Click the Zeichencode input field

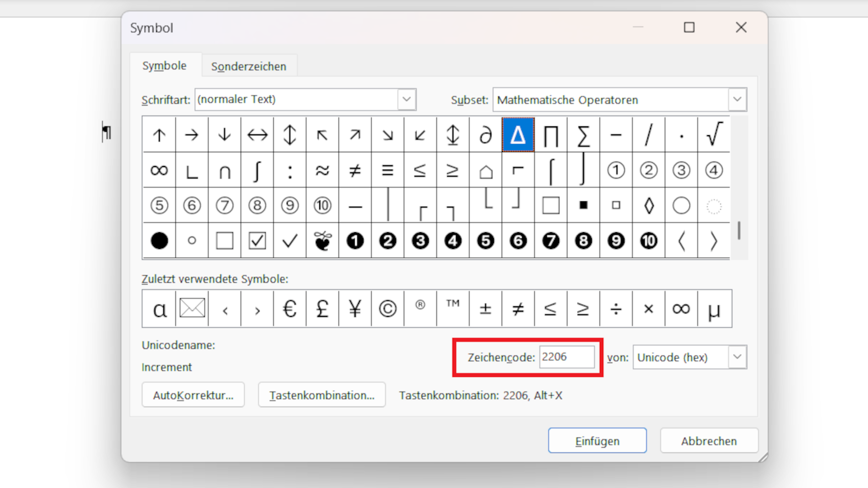(x=566, y=357)
